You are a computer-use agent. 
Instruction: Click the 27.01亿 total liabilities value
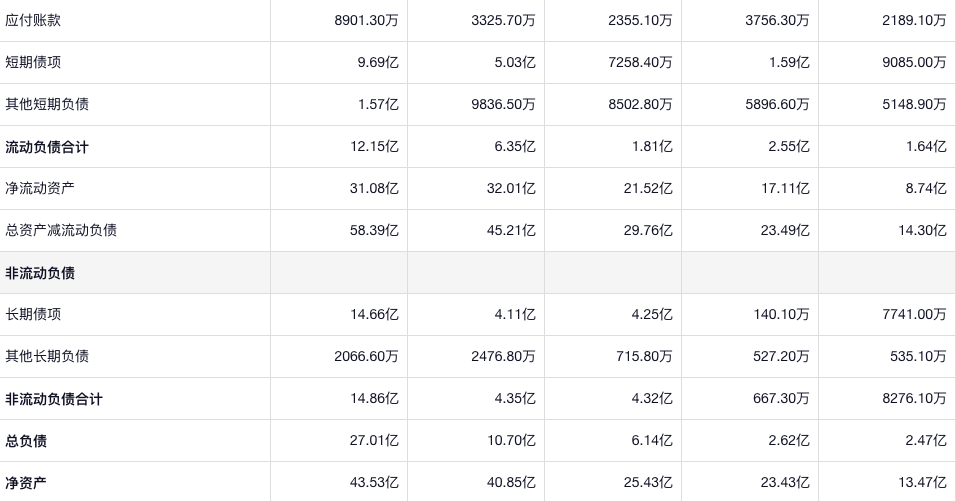pos(375,441)
